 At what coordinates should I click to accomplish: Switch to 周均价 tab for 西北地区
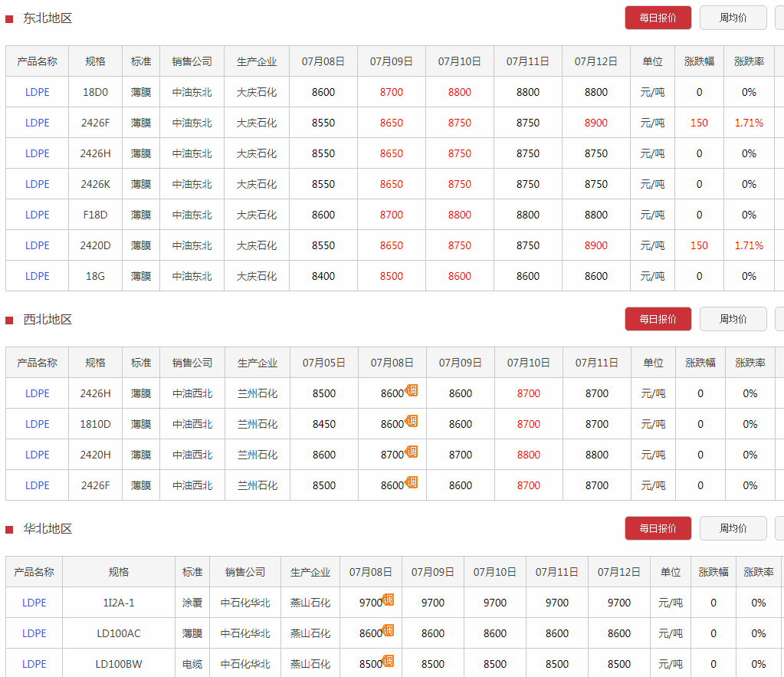click(733, 319)
